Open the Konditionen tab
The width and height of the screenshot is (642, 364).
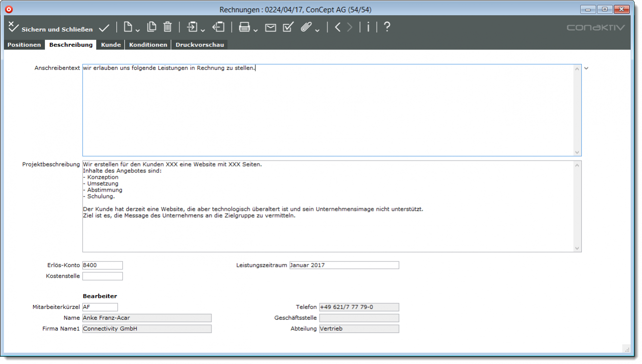point(148,45)
